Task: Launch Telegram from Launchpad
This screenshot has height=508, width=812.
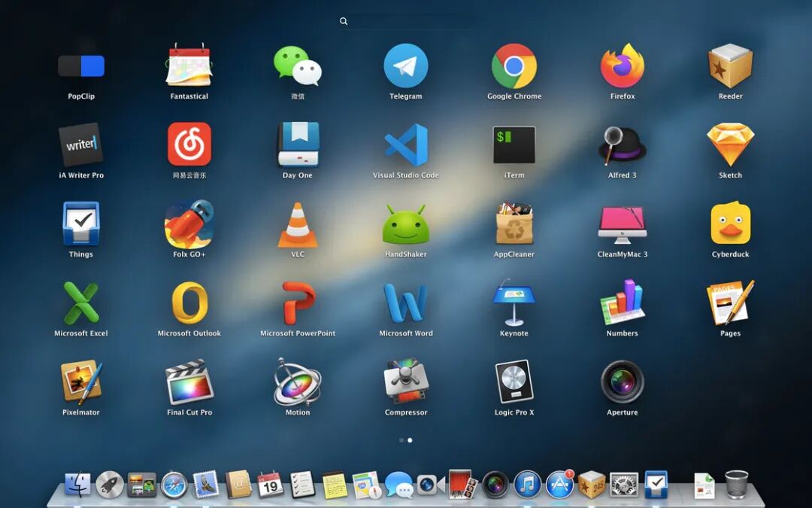Action: click(406, 65)
